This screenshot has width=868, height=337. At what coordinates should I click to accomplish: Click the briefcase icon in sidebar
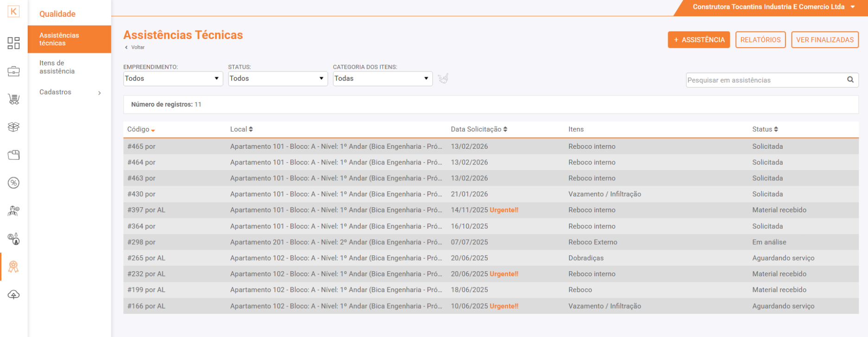[x=13, y=71]
